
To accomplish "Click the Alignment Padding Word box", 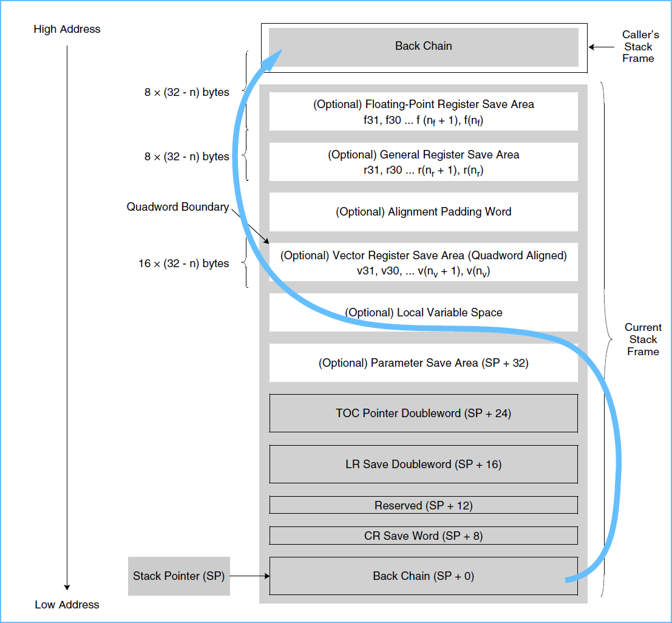I will (423, 212).
